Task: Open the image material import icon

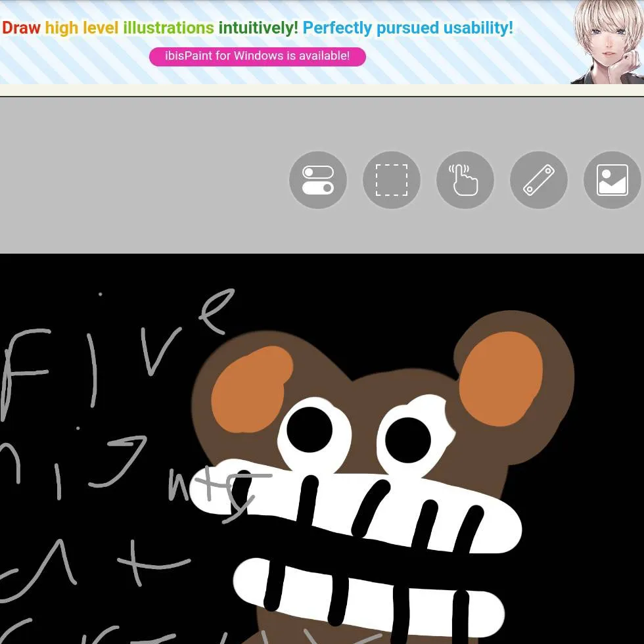Action: point(612,180)
